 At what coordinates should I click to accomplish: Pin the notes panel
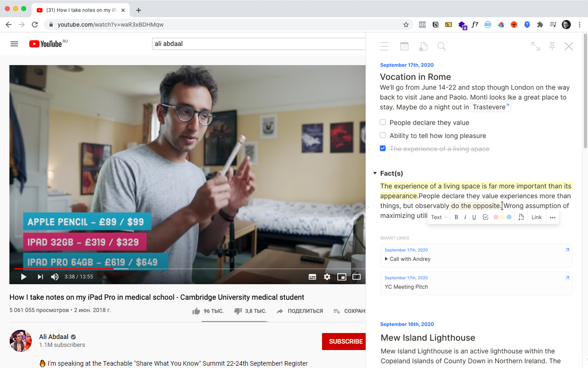point(552,46)
